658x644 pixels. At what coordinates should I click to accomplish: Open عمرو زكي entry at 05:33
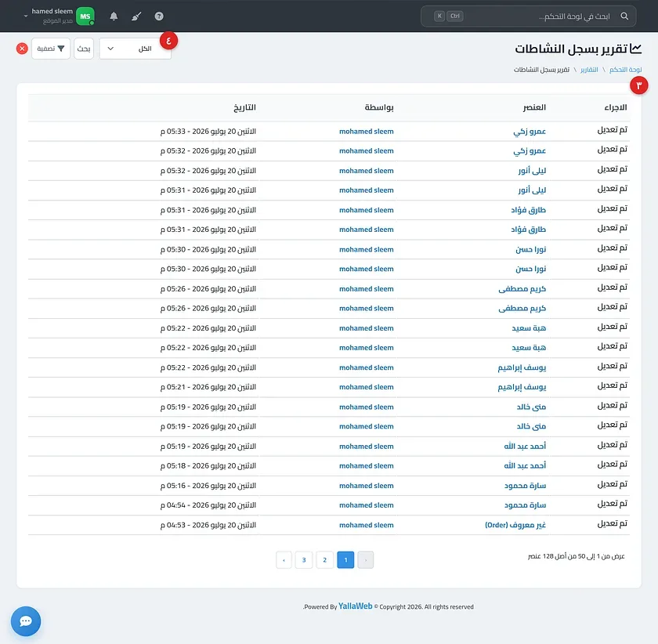pyautogui.click(x=530, y=132)
